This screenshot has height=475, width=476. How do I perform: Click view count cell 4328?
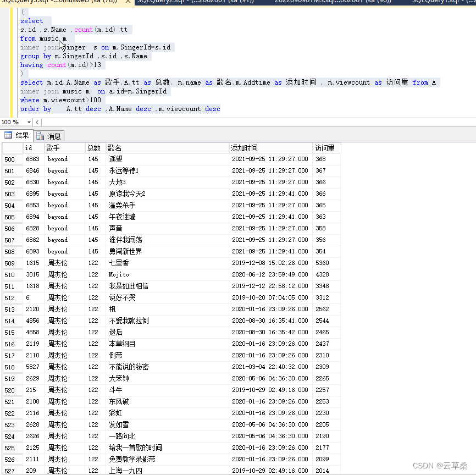[326, 274]
